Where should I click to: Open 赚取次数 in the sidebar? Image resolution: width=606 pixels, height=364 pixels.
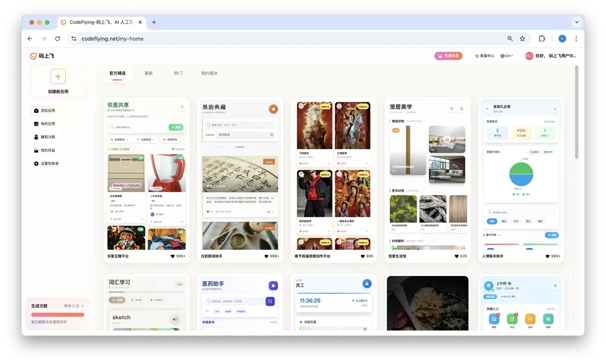click(47, 137)
